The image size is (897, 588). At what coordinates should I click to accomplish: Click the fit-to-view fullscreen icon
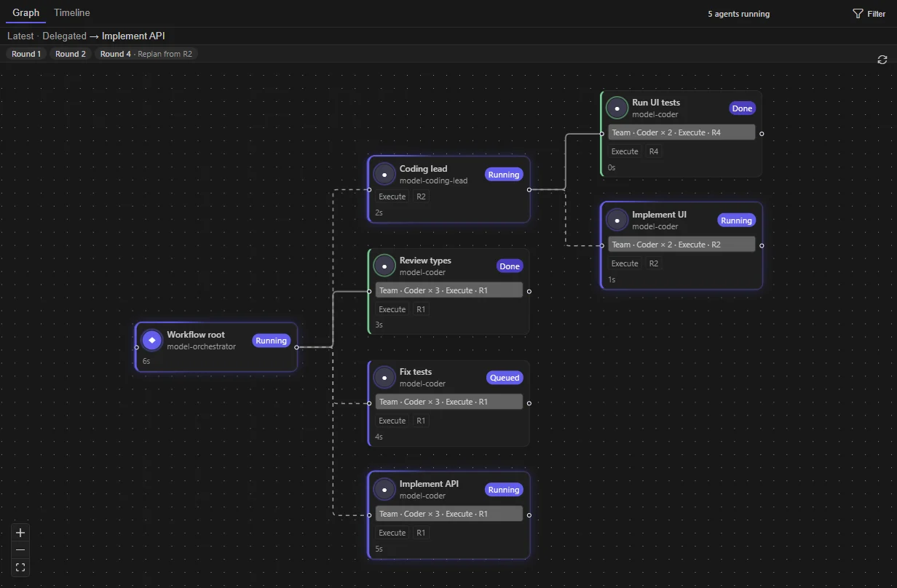click(x=20, y=567)
